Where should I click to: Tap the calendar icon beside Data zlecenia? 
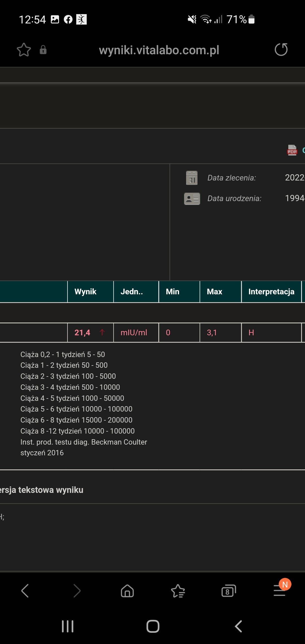click(192, 178)
